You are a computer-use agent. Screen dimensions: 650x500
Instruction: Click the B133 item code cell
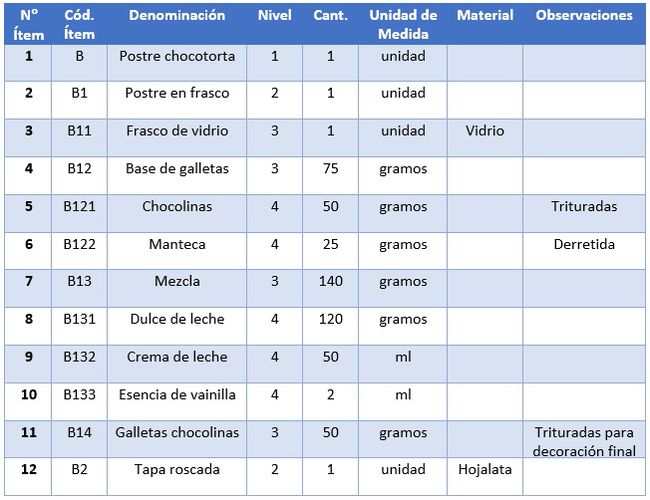(79, 402)
